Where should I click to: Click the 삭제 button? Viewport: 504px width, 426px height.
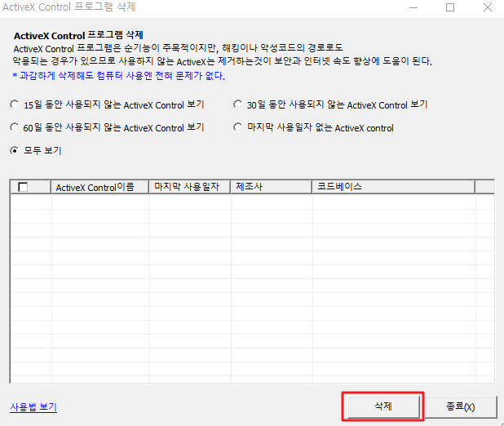tap(383, 406)
